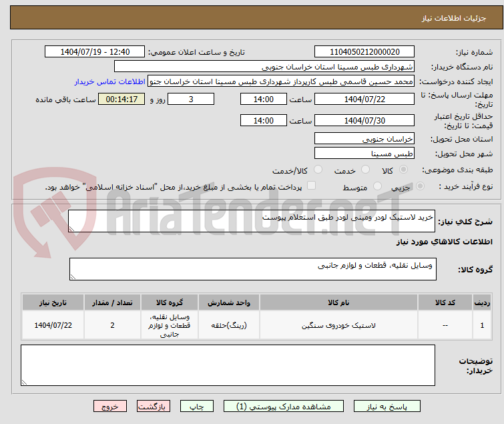Click the نام دستگاه خریدار field
This screenshot has width=504, height=424.
[x=264, y=67]
